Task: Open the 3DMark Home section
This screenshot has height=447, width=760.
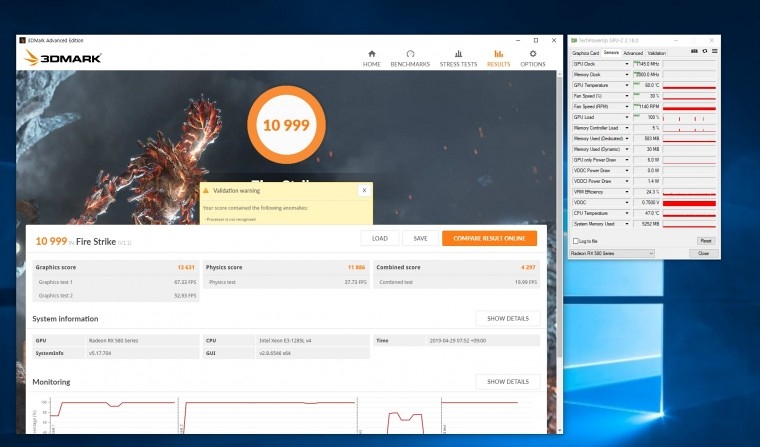Action: click(x=372, y=58)
